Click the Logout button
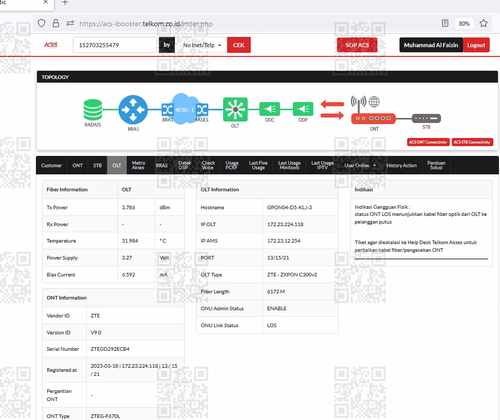The height and width of the screenshot is (420, 500). (476, 45)
